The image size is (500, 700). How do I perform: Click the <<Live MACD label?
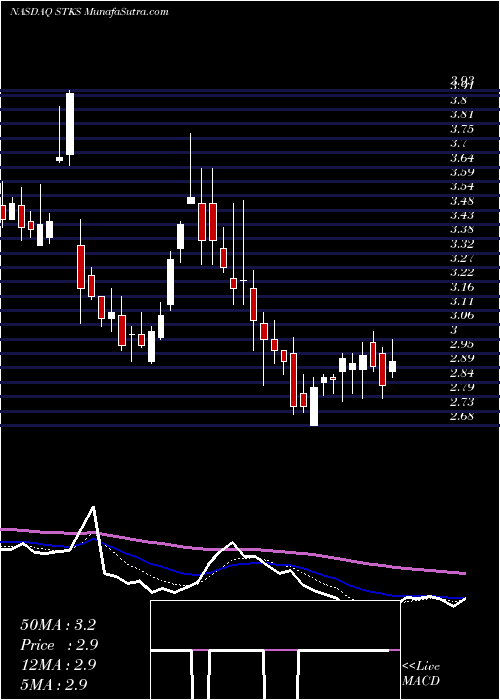click(x=421, y=674)
